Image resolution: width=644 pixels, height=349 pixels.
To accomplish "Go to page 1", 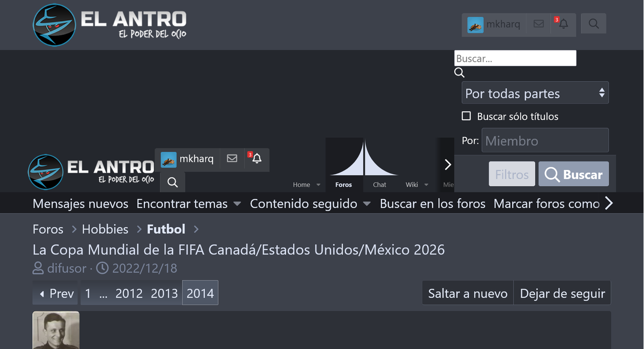I will click(x=88, y=293).
